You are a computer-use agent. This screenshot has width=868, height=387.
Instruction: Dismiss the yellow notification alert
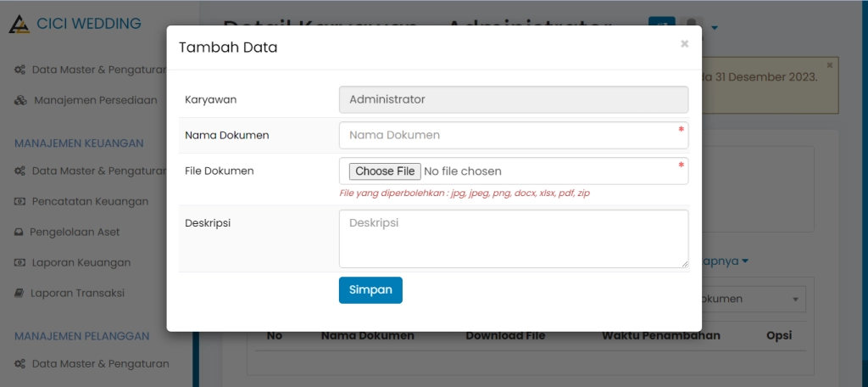tap(830, 65)
